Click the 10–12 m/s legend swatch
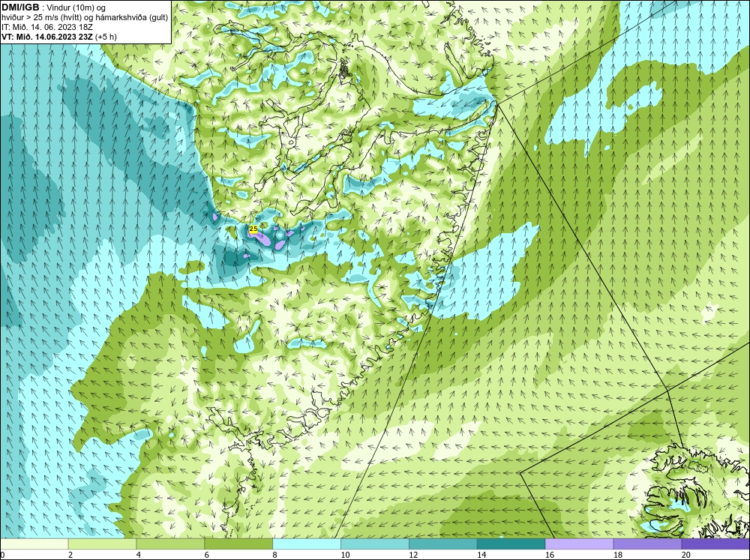 [375, 544]
